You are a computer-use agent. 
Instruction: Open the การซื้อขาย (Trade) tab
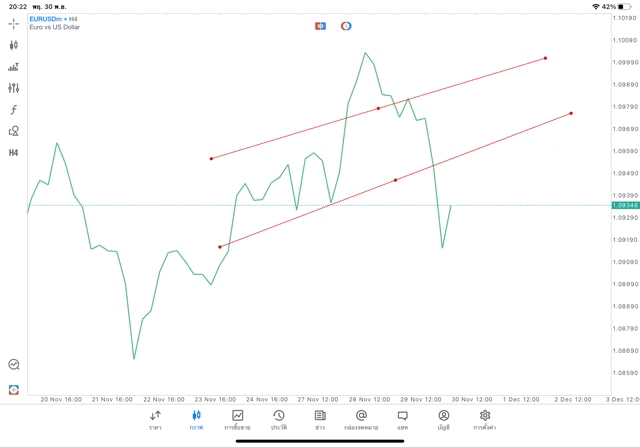pos(238,419)
